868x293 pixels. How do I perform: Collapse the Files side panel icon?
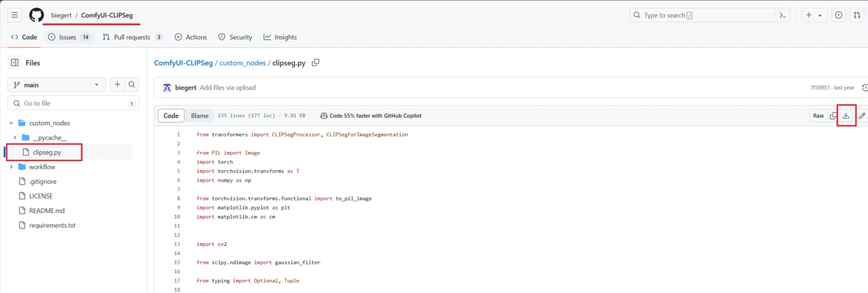click(x=15, y=63)
